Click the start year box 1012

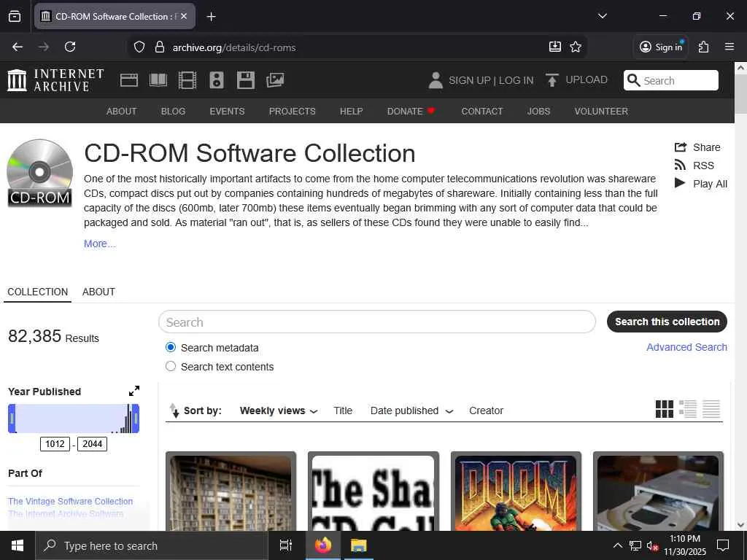point(55,444)
